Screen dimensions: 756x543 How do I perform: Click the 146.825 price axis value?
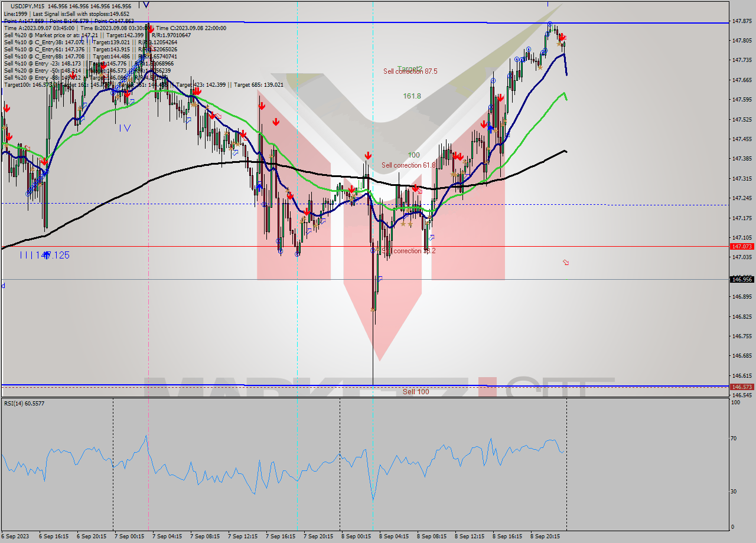click(x=742, y=316)
